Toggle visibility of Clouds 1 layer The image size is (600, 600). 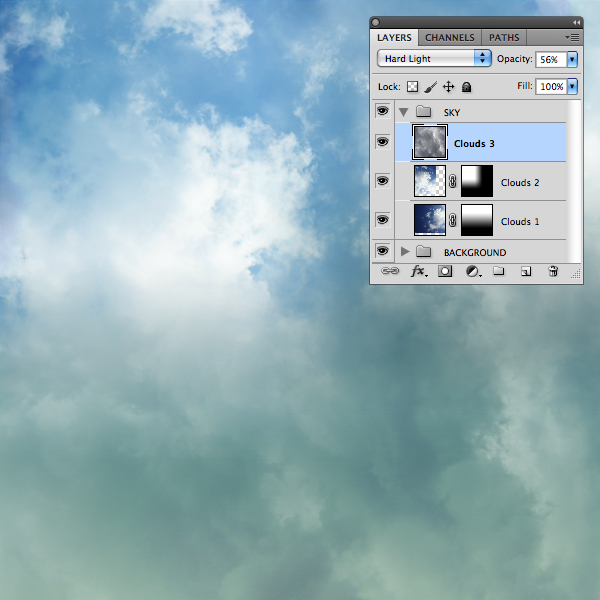382,220
